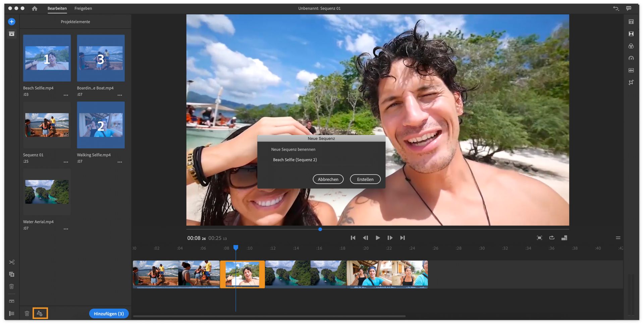644x325 pixels.
Task: Open the Color panel icon
Action: (x=631, y=46)
